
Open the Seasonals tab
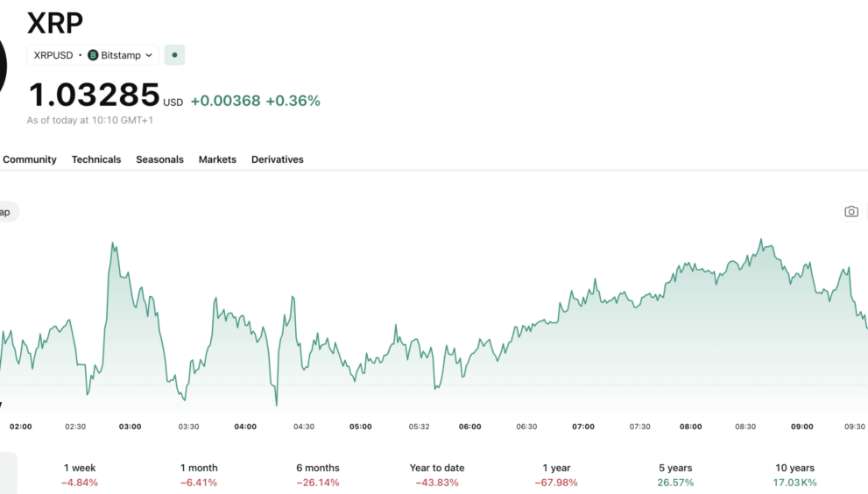point(160,159)
